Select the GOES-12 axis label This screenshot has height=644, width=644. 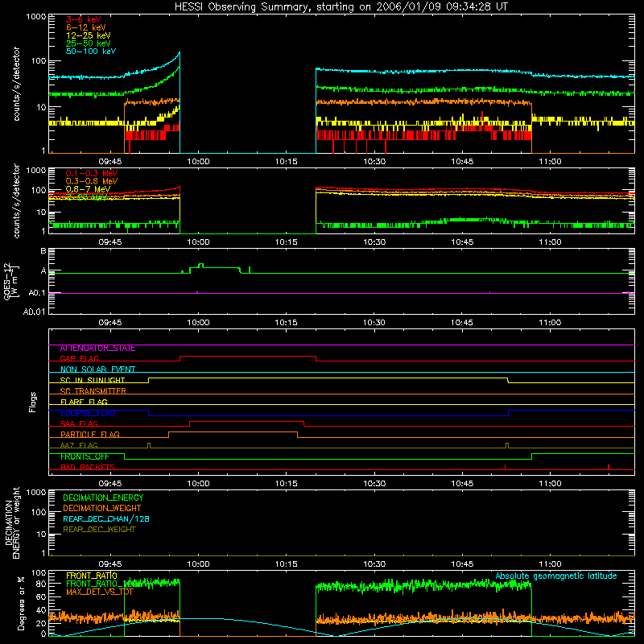11,281
